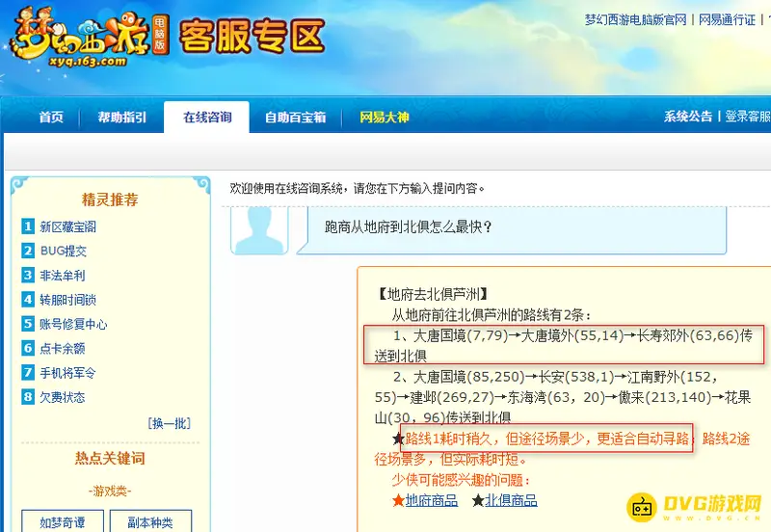Open the 自助百宝箱 tab
771x532 pixels.
coord(295,117)
